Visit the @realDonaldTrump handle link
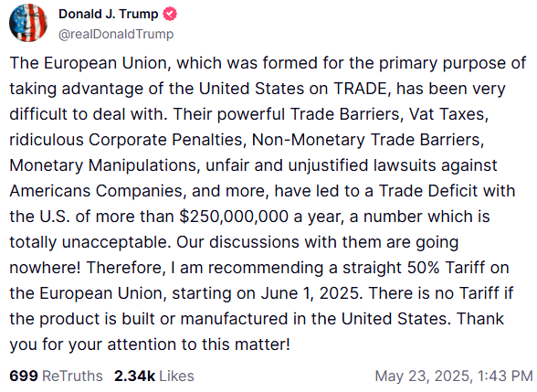Screen dimensions: 537x392 click(116, 34)
